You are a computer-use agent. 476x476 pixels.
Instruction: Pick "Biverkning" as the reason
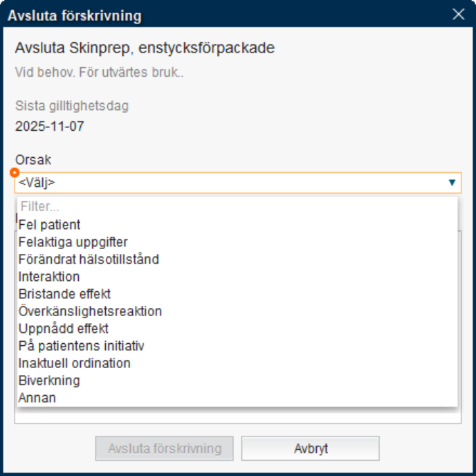(49, 381)
